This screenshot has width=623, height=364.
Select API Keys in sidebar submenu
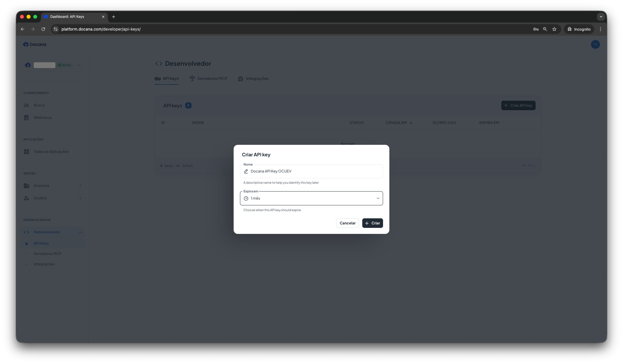click(52, 243)
